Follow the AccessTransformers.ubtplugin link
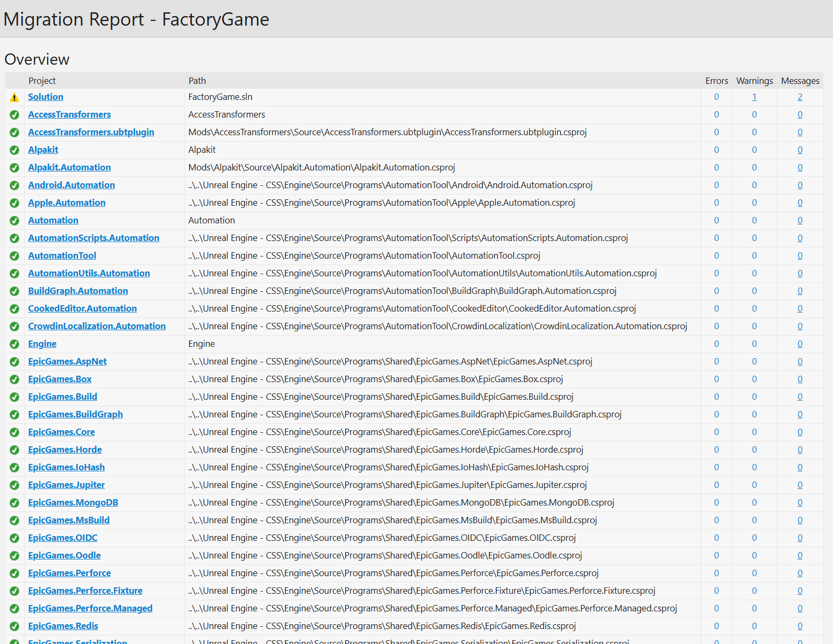 91,132
